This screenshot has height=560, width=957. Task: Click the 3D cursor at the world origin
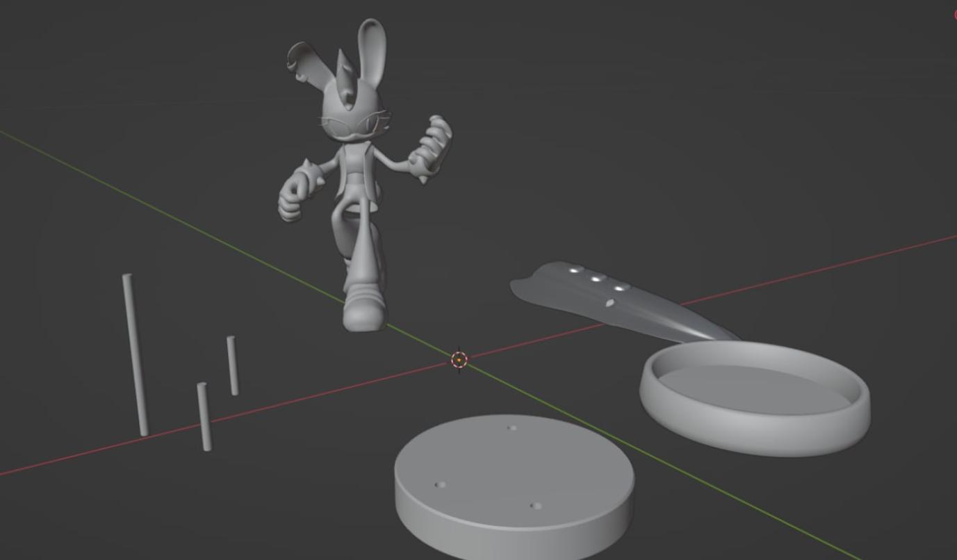459,359
